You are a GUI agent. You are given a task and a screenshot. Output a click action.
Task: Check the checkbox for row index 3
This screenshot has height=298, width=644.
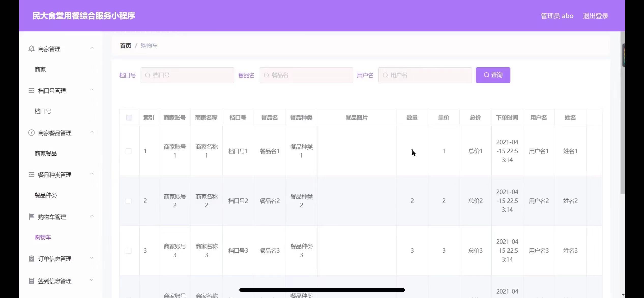pos(128,251)
